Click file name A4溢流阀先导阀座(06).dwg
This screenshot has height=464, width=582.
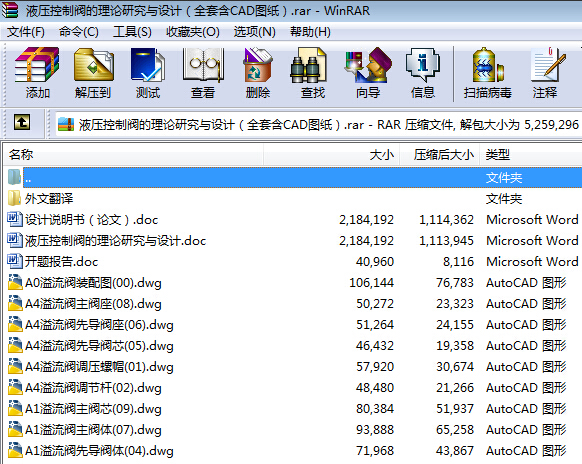tap(99, 325)
